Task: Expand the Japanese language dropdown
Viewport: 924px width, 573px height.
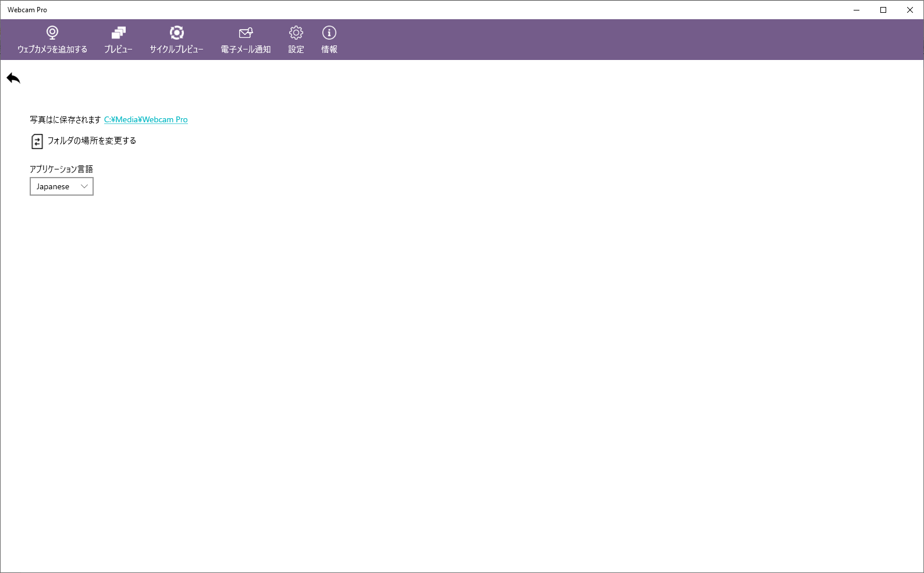Action: pyautogui.click(x=62, y=186)
